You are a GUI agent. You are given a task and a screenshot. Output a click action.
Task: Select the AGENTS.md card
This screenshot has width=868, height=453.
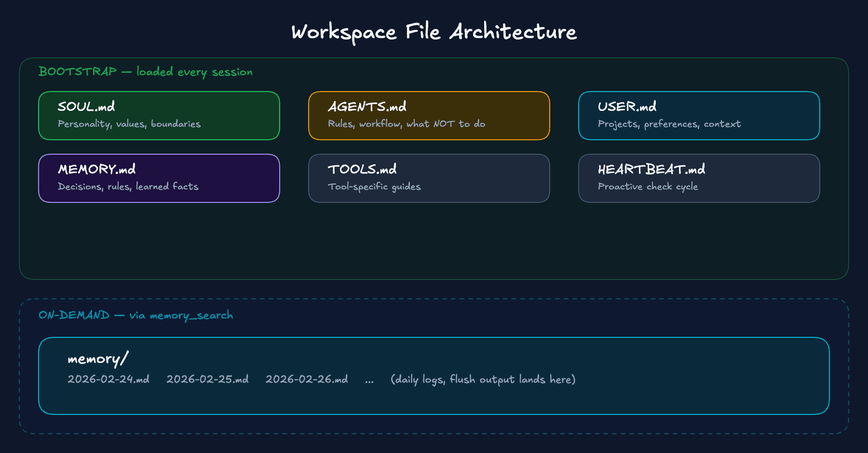tap(429, 116)
